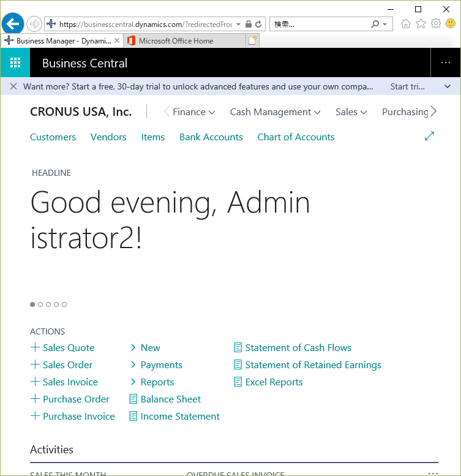The width and height of the screenshot is (461, 476).
Task: Click the browser forward arrow button
Action: pyautogui.click(x=34, y=24)
